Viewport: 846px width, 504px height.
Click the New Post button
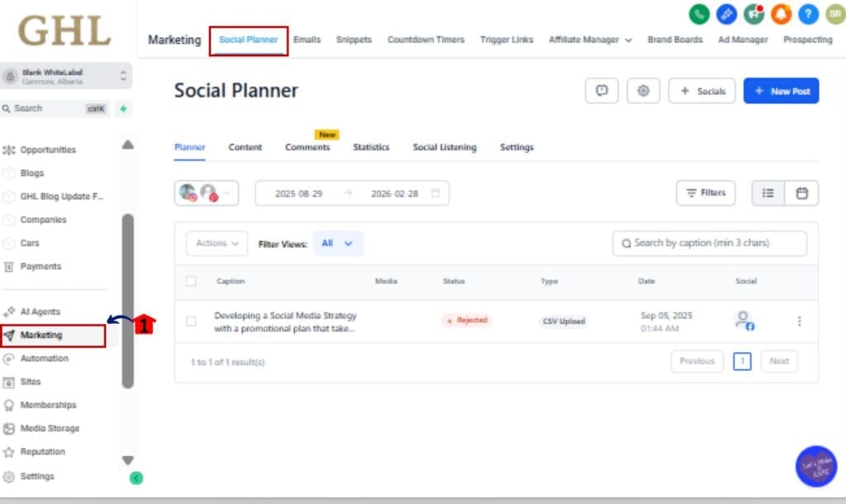click(x=781, y=91)
